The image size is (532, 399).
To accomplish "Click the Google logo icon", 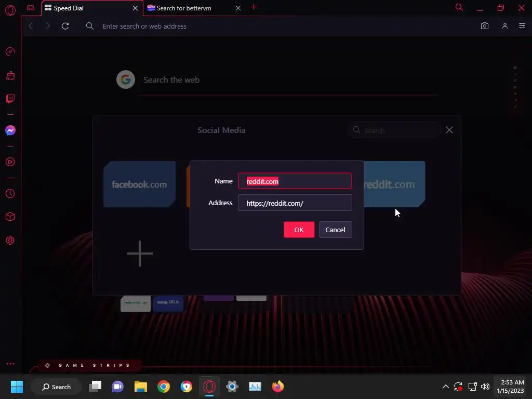I will pos(126,79).
